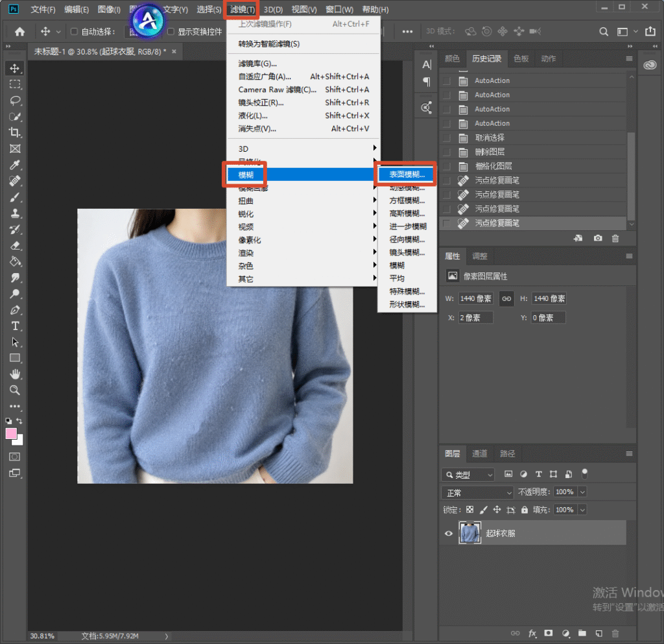Expand the 3D filter submenu
This screenshot has width=664, height=644.
coord(302,149)
